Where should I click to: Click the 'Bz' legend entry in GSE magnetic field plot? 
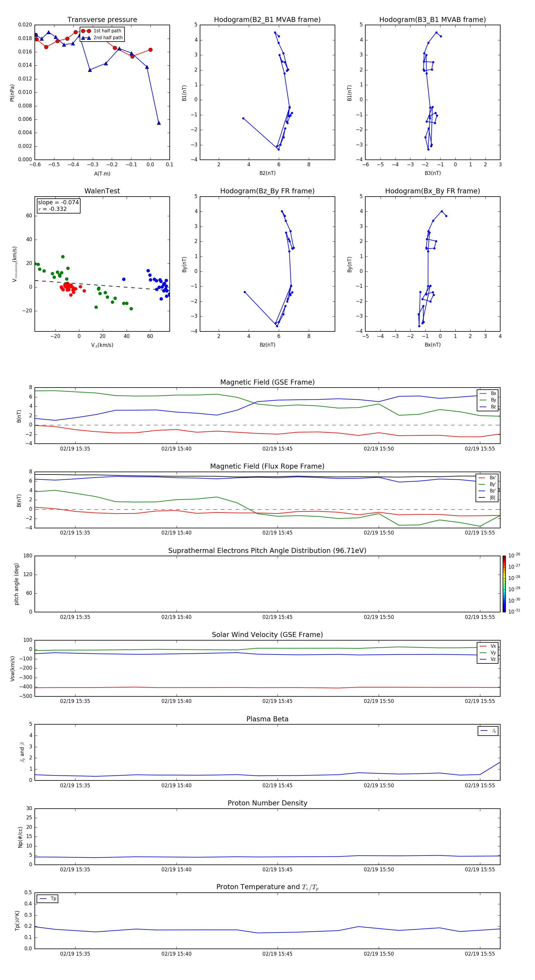488,407
